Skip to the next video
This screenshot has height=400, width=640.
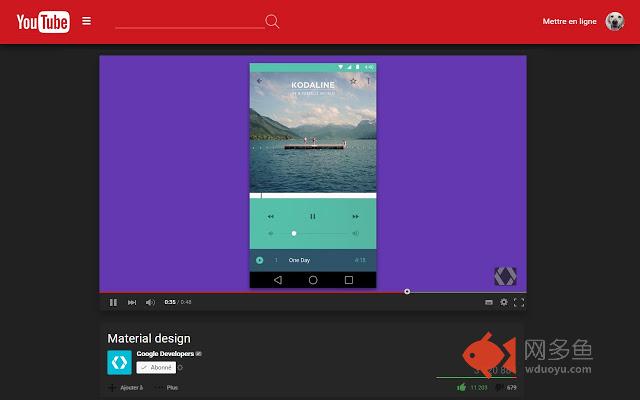132,302
